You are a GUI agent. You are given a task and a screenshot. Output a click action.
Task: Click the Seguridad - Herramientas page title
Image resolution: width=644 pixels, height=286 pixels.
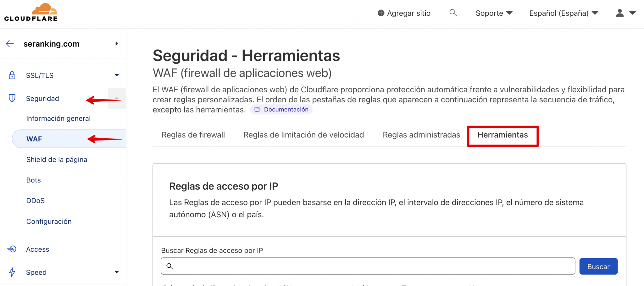coord(246,55)
